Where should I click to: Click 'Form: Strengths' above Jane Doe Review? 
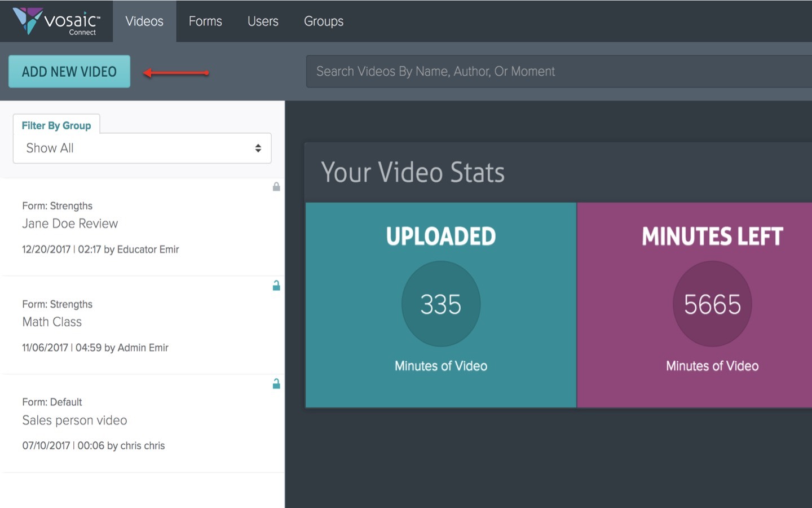pos(57,206)
